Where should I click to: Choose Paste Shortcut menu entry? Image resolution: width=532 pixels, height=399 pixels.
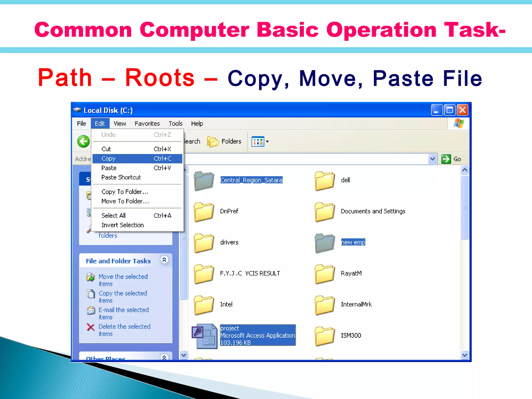137,177
